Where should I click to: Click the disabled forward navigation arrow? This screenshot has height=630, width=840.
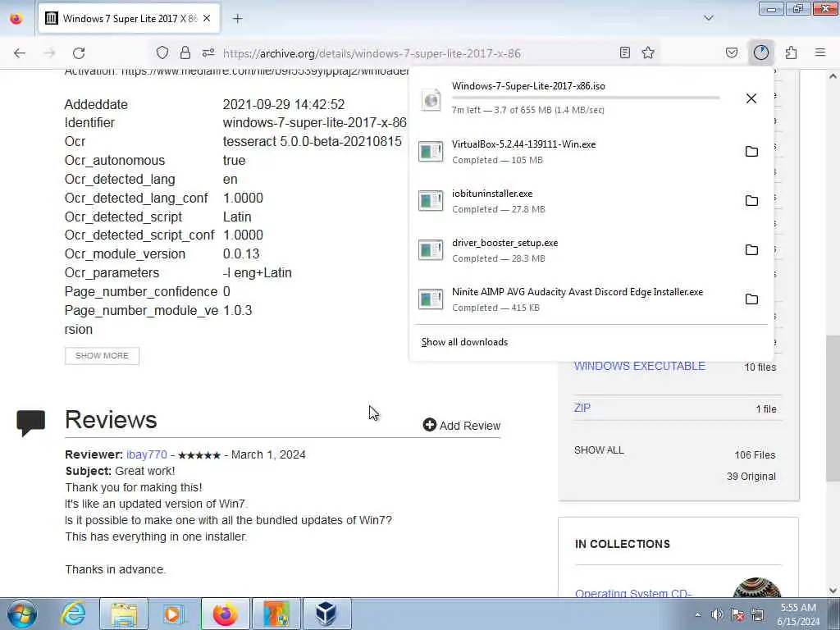pyautogui.click(x=49, y=53)
